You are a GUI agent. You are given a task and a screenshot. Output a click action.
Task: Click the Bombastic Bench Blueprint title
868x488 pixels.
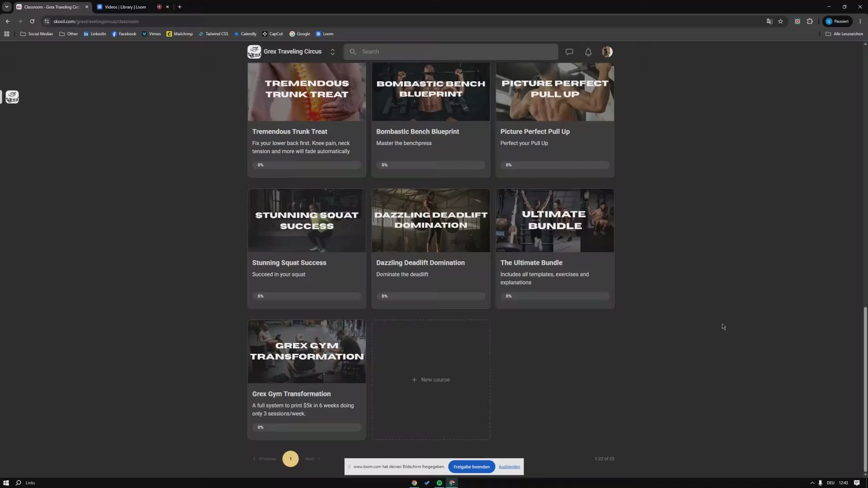pos(417,131)
